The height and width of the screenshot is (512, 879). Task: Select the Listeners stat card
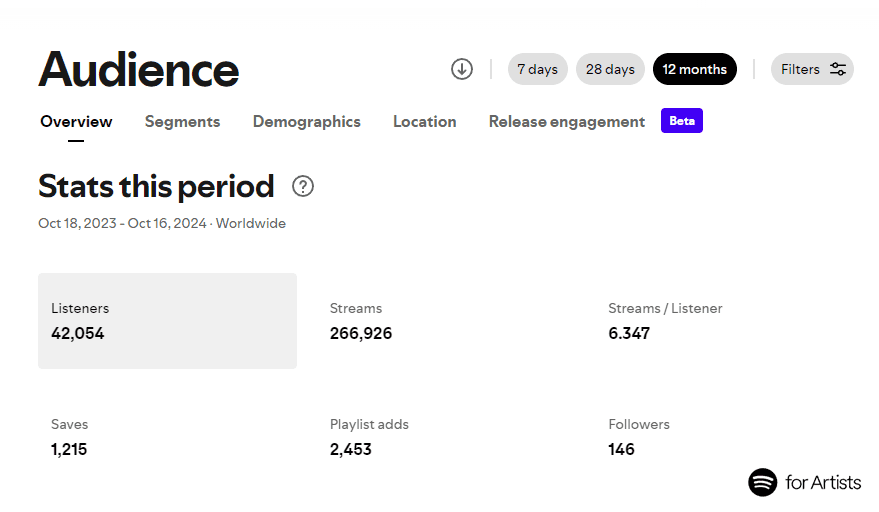coord(167,321)
